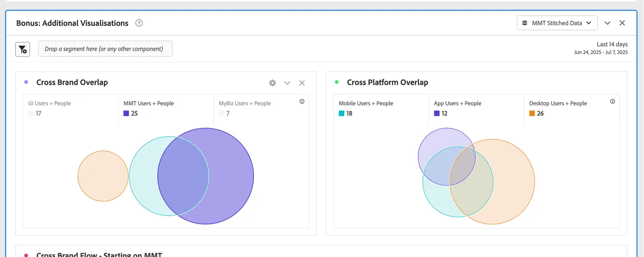The width and height of the screenshot is (644, 257).
Task: Toggle the MyBiz Users + People legend item
Action: coord(261,109)
